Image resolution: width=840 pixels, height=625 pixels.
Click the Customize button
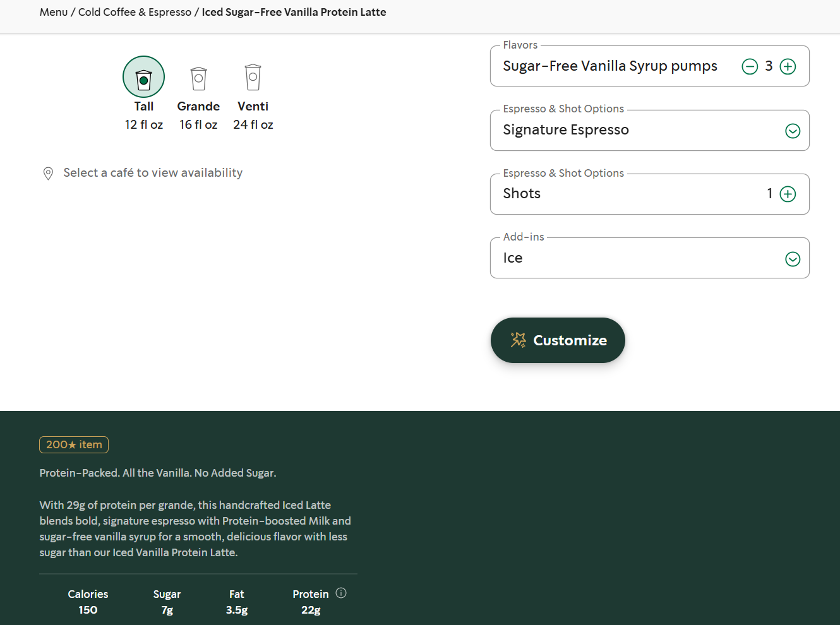click(x=558, y=340)
